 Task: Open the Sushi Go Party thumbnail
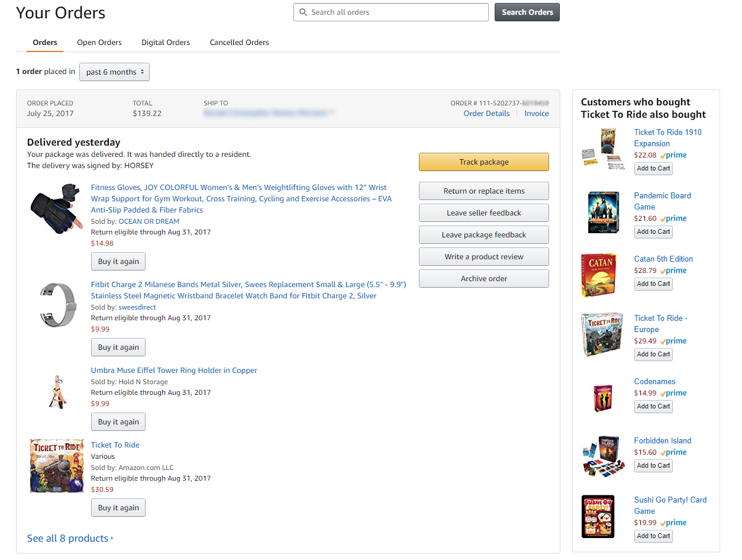[598, 516]
